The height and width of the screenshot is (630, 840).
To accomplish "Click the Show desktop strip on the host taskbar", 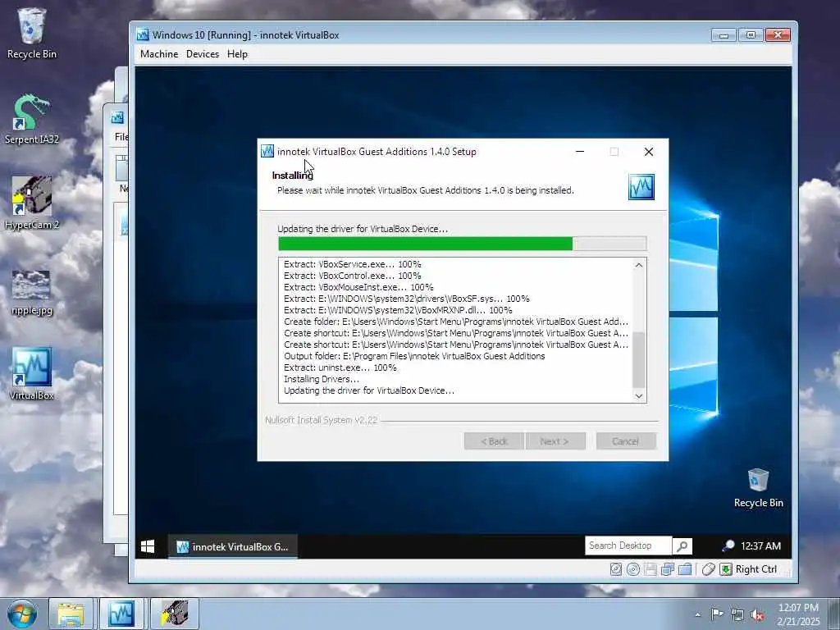I will click(836, 614).
